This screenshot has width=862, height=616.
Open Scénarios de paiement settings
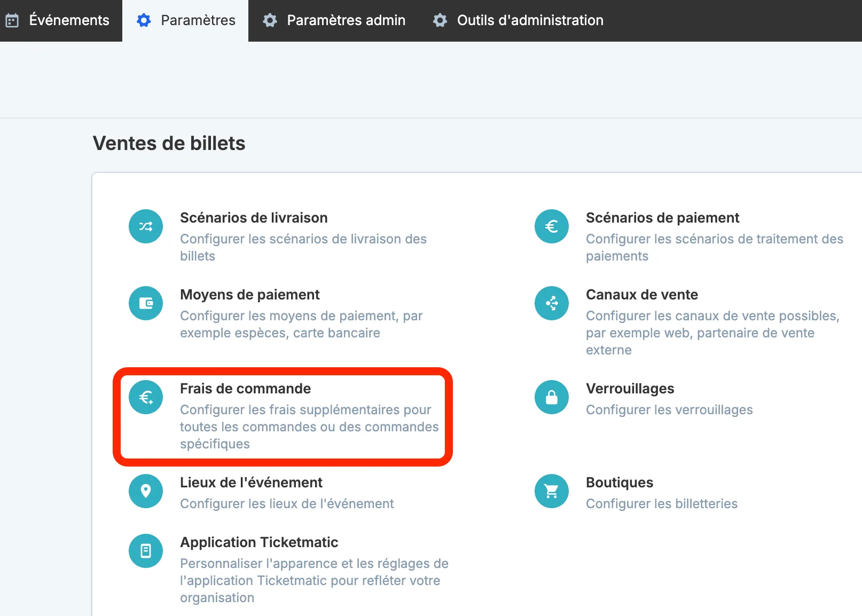click(x=662, y=218)
